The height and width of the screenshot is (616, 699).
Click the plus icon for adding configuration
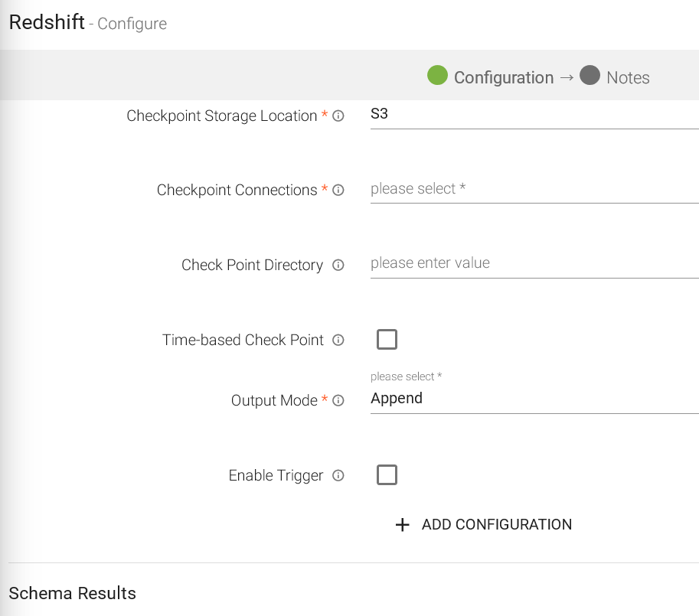402,525
